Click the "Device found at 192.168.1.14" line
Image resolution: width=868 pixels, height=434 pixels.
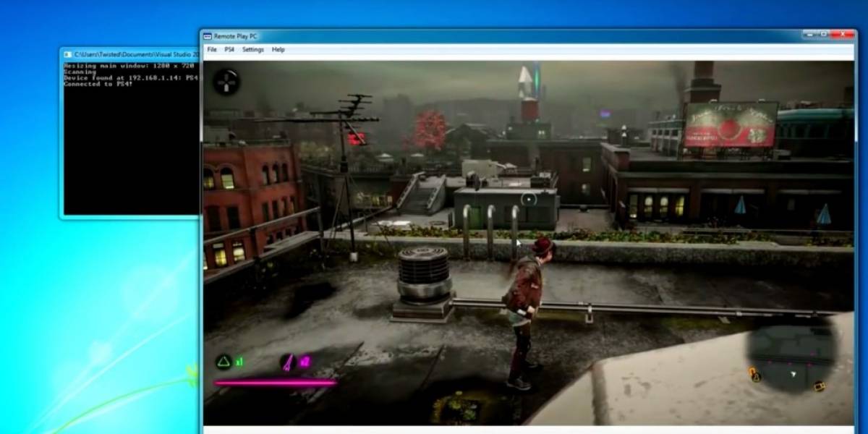(130, 78)
